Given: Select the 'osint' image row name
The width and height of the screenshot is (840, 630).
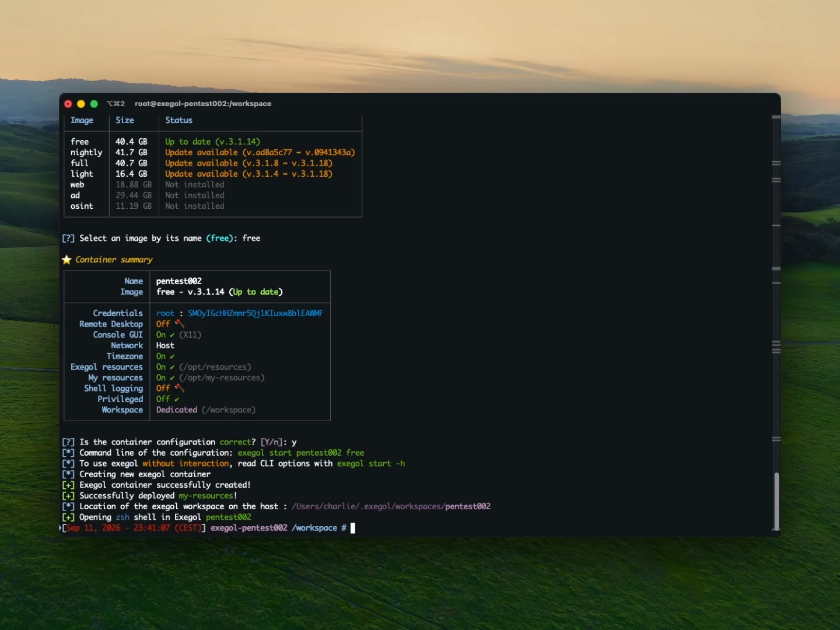Looking at the screenshot, I should [x=82, y=206].
